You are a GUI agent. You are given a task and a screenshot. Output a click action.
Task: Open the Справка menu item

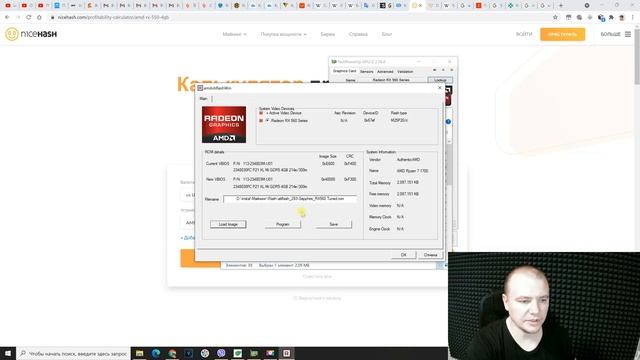point(358,34)
